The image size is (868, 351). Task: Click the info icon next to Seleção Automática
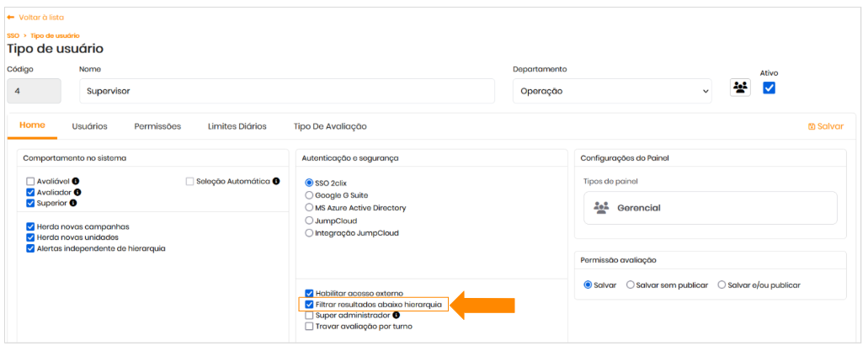point(275,181)
